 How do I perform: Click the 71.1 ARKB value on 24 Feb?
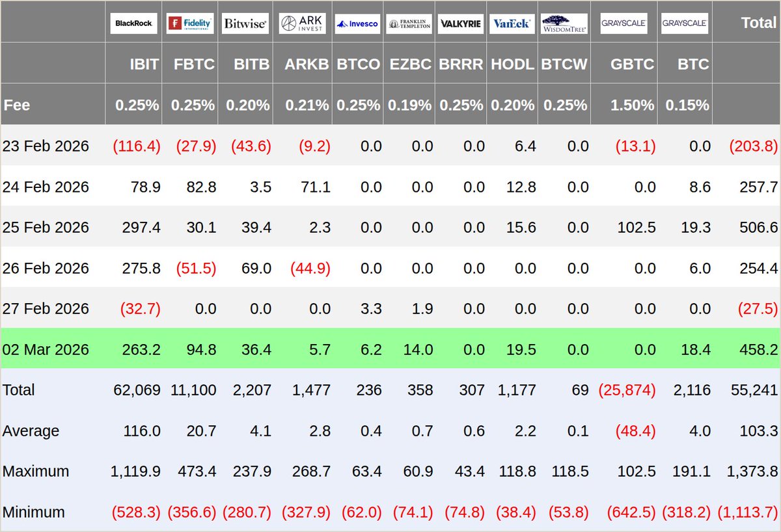click(317, 187)
